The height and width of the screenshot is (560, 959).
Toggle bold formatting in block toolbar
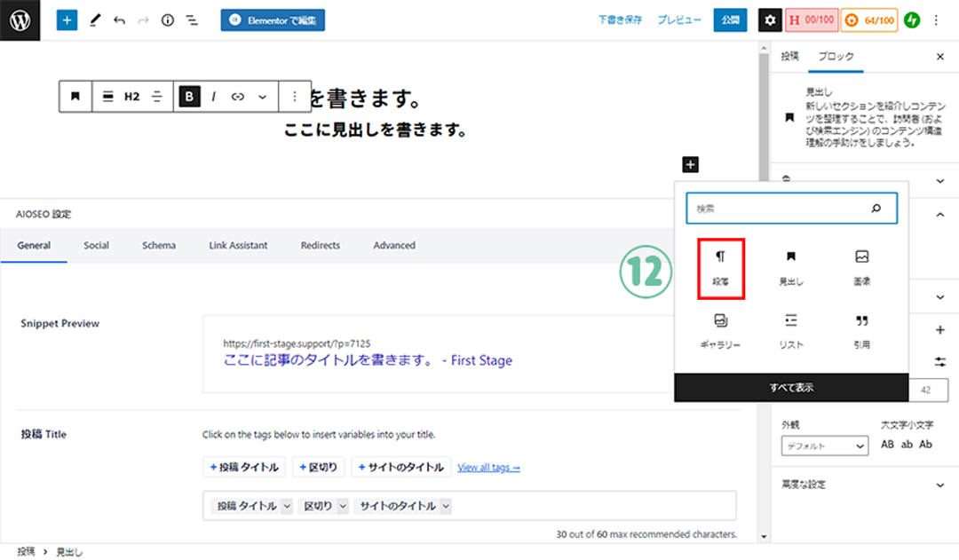189,97
